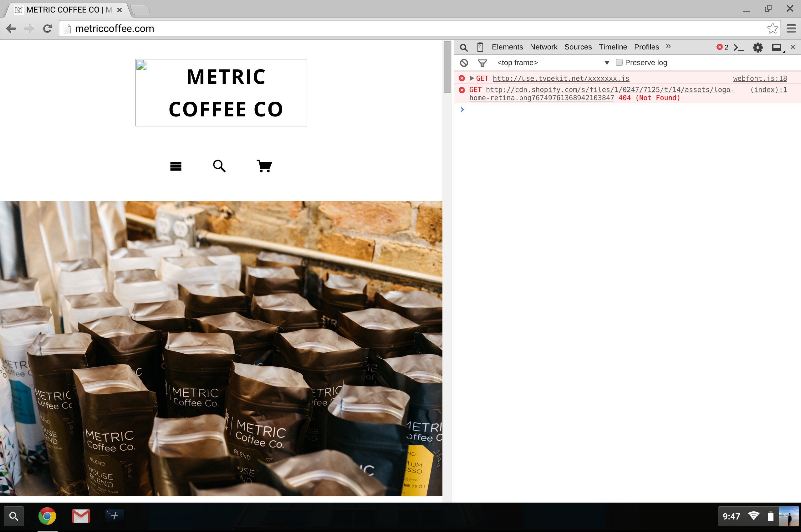Open the use.typekit.net script link
The height and width of the screenshot is (532, 801).
(561, 78)
